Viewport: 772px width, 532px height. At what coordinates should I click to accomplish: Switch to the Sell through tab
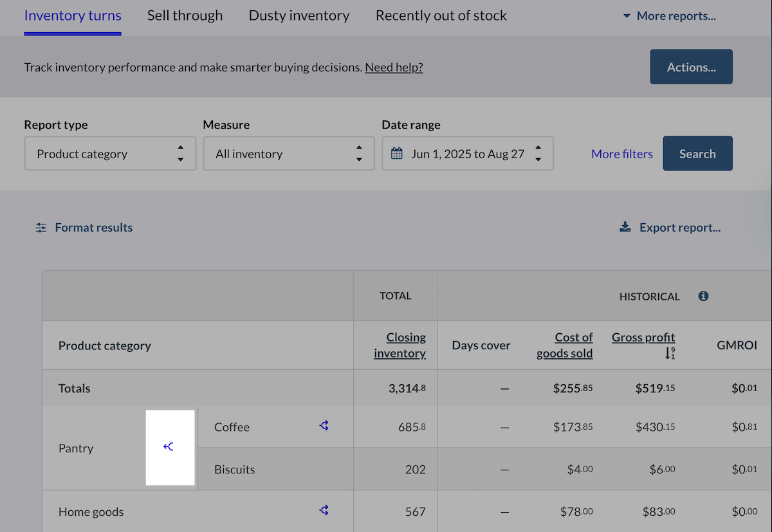coord(185,15)
